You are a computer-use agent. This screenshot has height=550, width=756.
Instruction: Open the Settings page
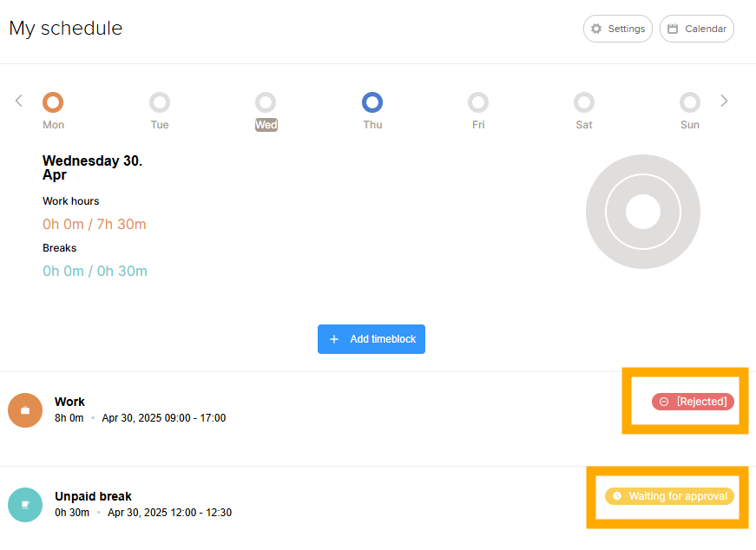617,28
